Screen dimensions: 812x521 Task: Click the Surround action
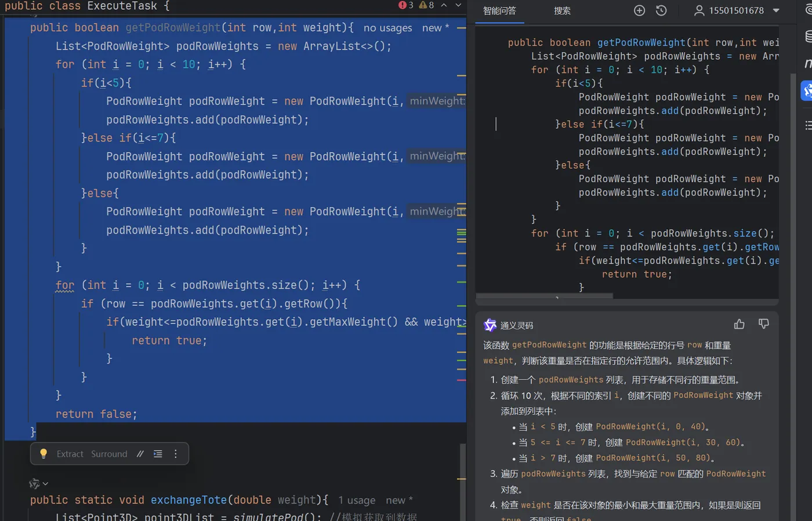(109, 454)
